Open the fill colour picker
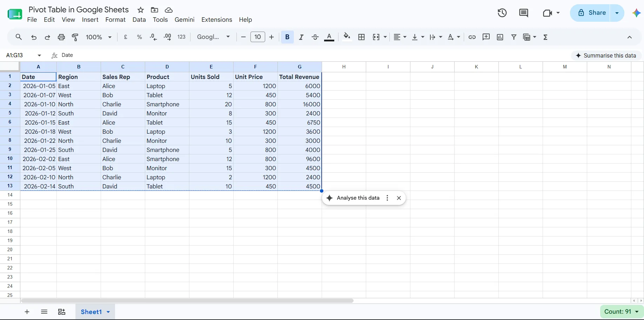Viewport: 644px width, 320px height. point(347,37)
